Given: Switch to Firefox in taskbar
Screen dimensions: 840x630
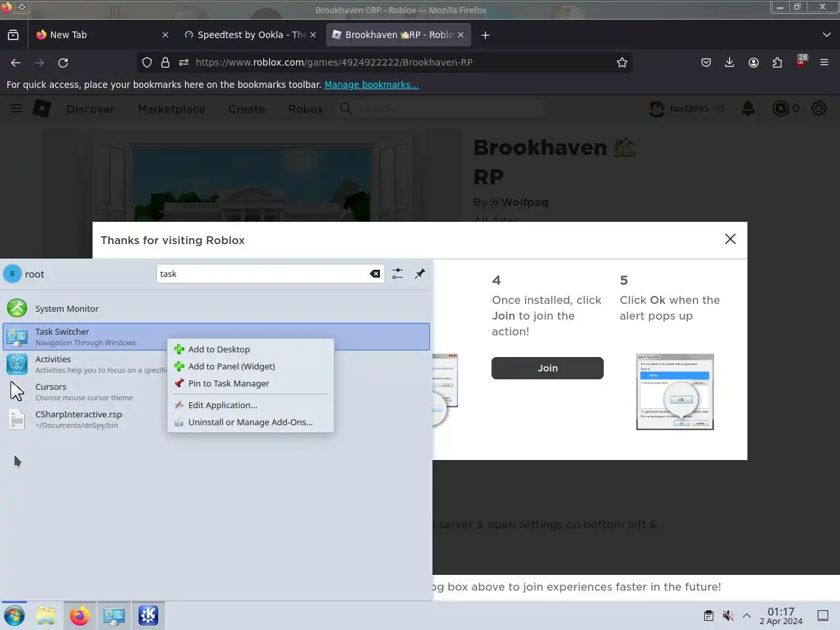Looking at the screenshot, I should tap(80, 616).
